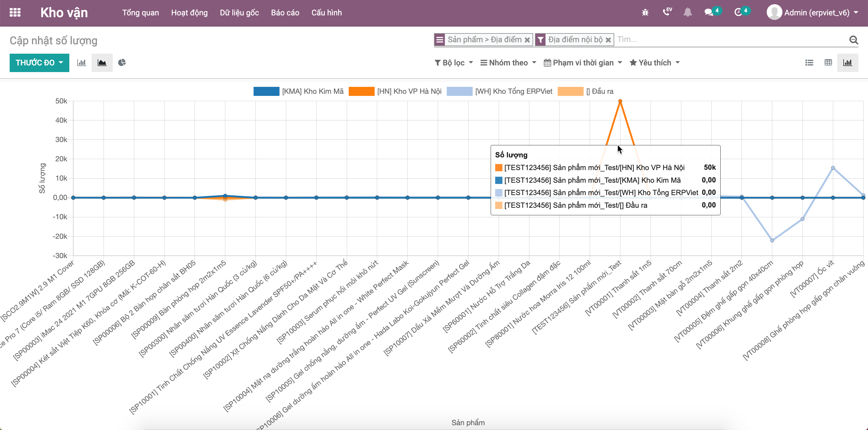Screen dimensions: 868x430
Task: Click the blue data point above the [SP00009] Bàn phòng họp label
Action: coord(225,196)
